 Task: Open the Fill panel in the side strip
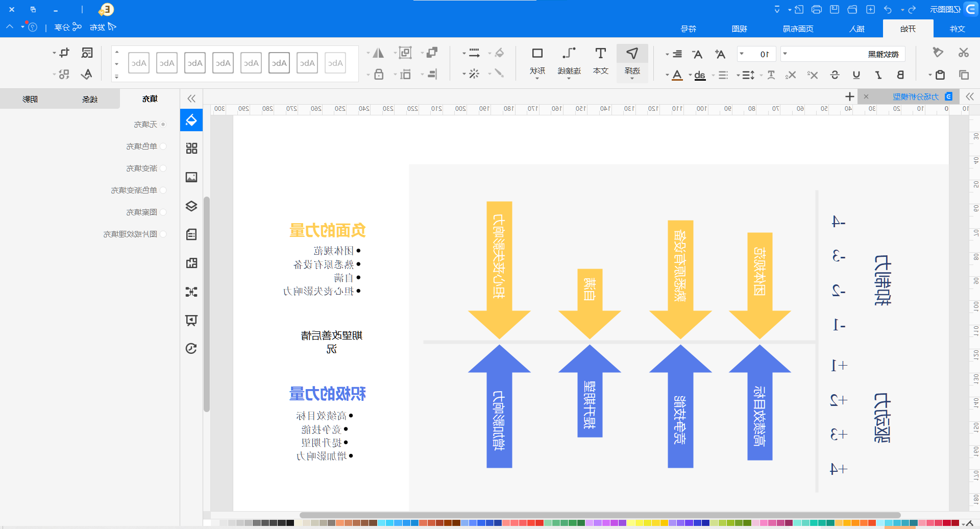191,120
